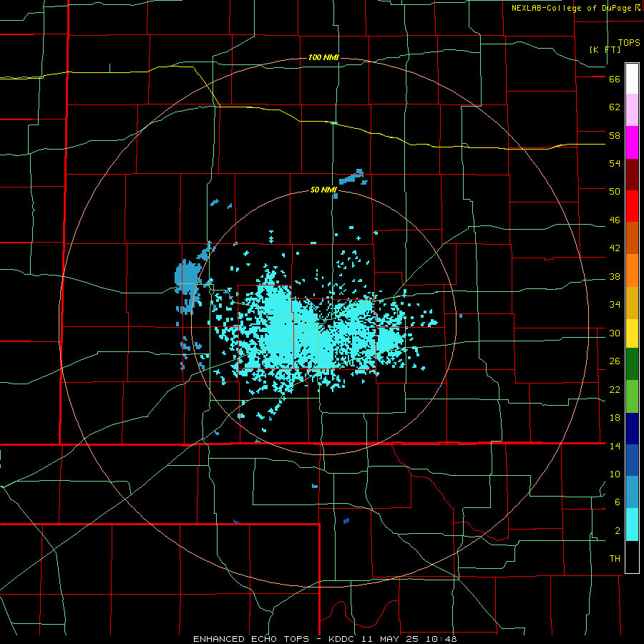Select the steel blue 10 kft swatch
Viewport: 644px width, 644px height.
632,492
